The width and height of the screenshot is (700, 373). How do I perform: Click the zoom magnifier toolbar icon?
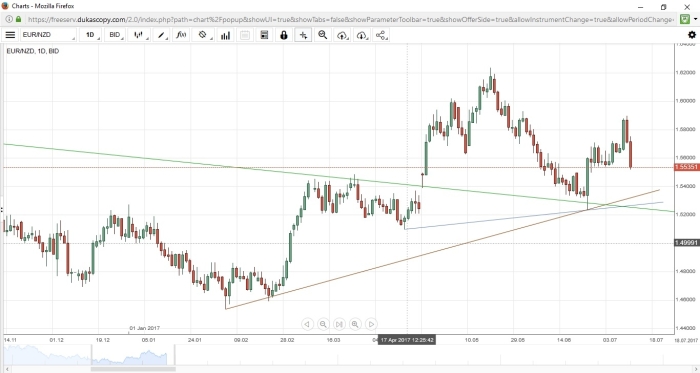(323, 35)
